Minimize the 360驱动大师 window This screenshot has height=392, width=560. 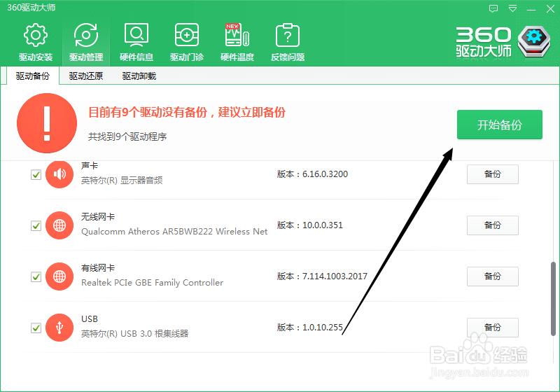pos(531,8)
